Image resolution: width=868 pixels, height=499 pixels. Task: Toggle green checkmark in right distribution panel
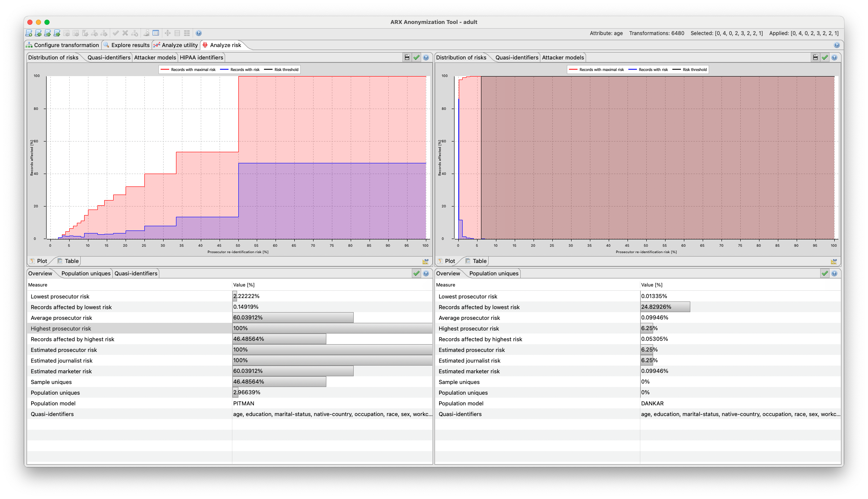tap(825, 57)
